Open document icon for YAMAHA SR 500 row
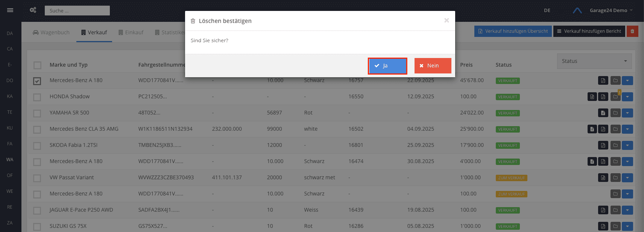Screen dimensions: 644x232 pos(603,113)
